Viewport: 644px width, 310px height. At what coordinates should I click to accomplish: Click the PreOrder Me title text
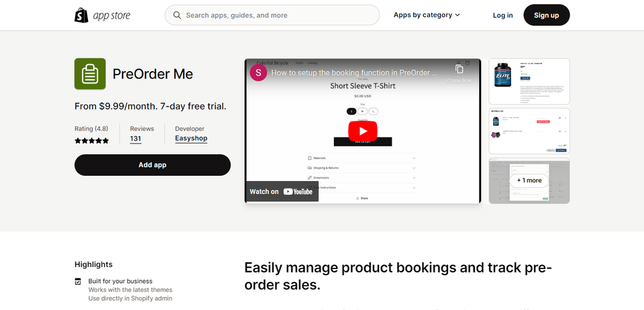tap(153, 74)
